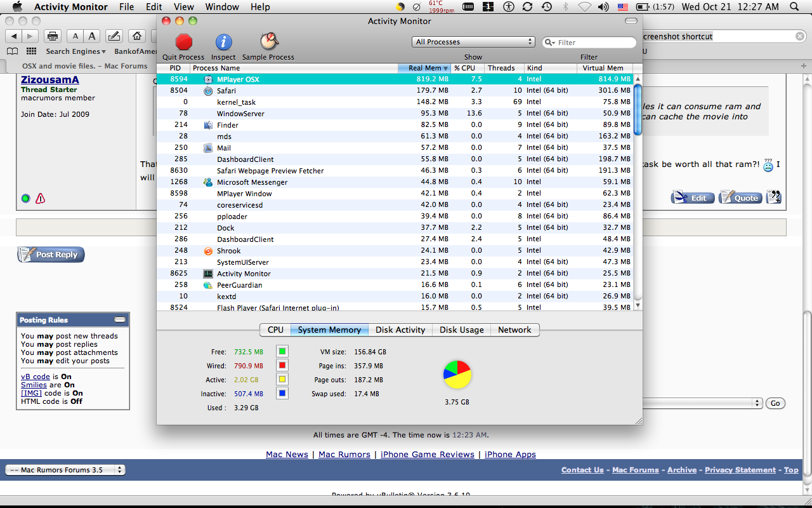The height and width of the screenshot is (508, 812).
Task: Click Activity Monitor's icon in process list
Action: 208,274
